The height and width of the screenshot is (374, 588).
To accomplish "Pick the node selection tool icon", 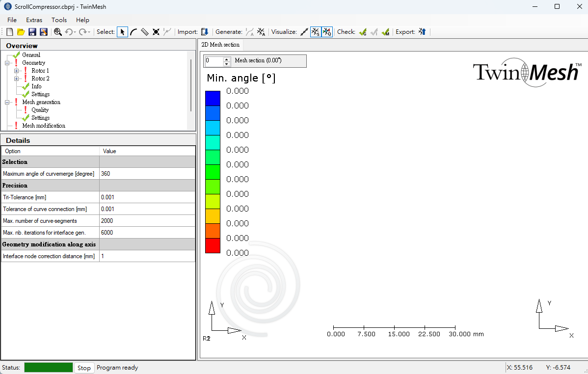I will tap(156, 32).
